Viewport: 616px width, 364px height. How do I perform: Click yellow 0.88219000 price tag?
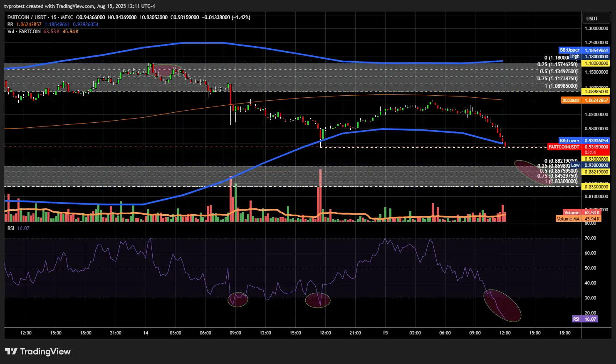click(x=596, y=172)
